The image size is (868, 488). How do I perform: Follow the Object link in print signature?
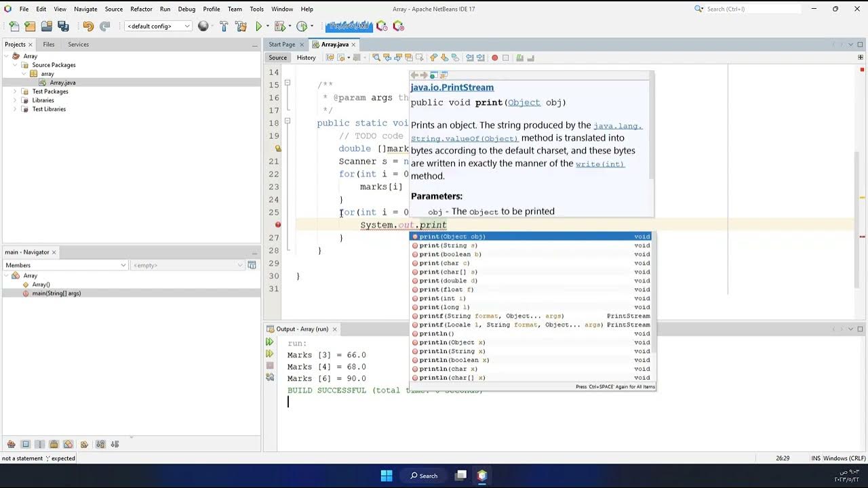pyautogui.click(x=524, y=102)
